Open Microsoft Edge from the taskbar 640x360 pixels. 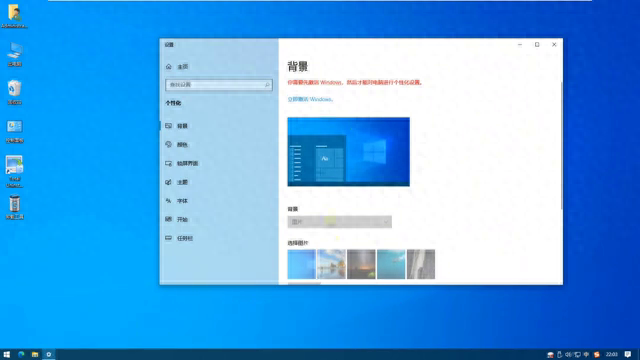pyautogui.click(x=21, y=354)
